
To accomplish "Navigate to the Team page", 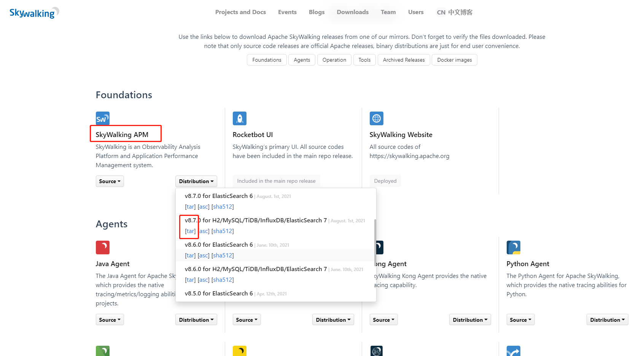I will 388,12.
